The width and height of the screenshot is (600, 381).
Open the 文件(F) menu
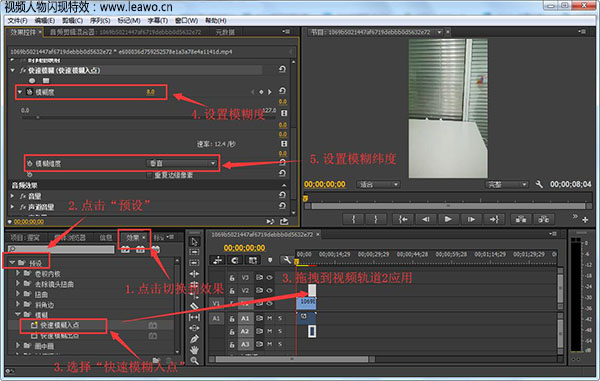(x=18, y=20)
